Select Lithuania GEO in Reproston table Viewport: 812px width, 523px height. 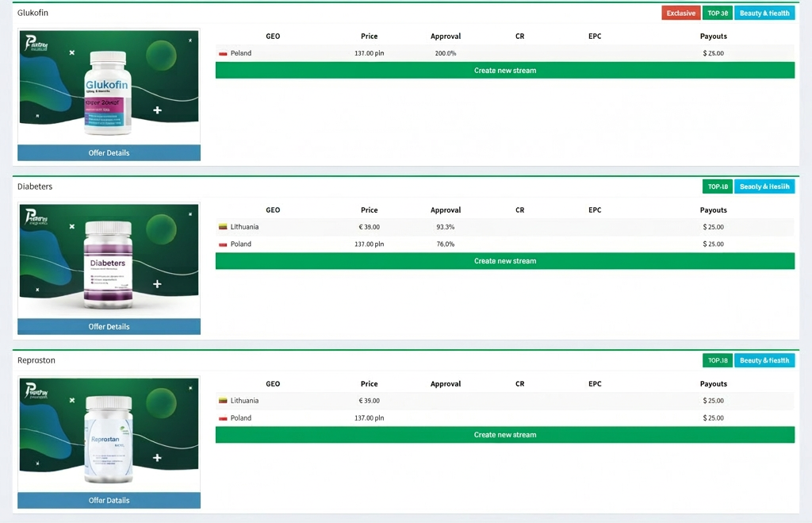coord(244,401)
